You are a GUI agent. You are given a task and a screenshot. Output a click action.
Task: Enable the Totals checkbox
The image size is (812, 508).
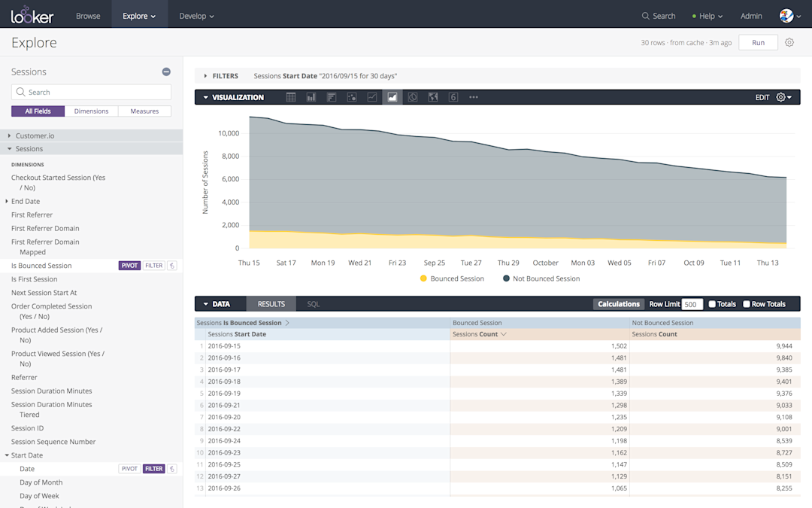pos(712,304)
